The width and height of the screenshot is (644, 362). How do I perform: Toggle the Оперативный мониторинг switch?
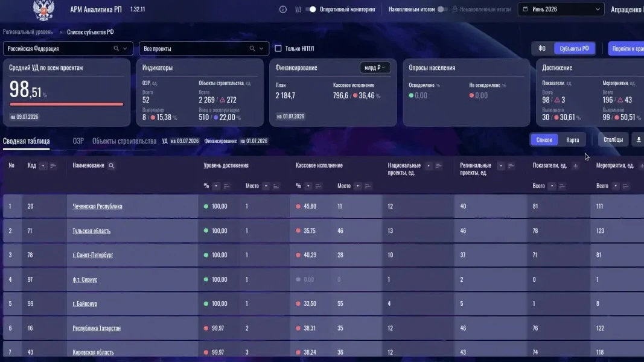point(311,9)
